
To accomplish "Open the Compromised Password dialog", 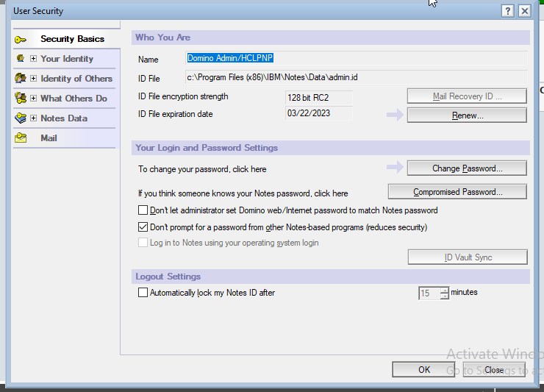I will (x=457, y=192).
